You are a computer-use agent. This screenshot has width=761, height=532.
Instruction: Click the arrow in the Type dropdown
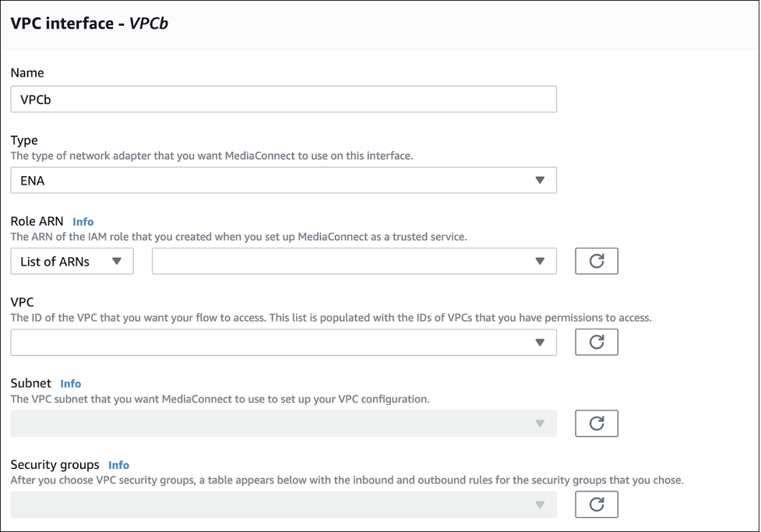tap(540, 180)
